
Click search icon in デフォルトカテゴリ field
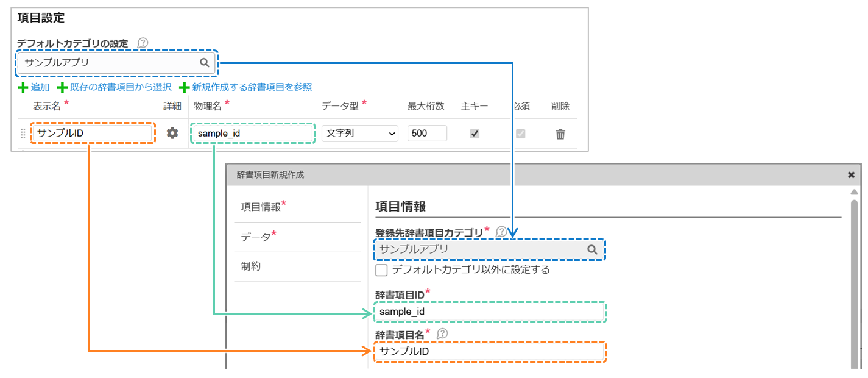click(x=205, y=62)
